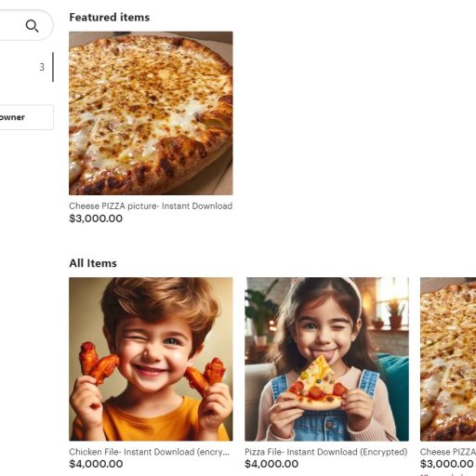Click the Featured items heading
Image resolution: width=476 pixels, height=476 pixels.
(x=110, y=18)
